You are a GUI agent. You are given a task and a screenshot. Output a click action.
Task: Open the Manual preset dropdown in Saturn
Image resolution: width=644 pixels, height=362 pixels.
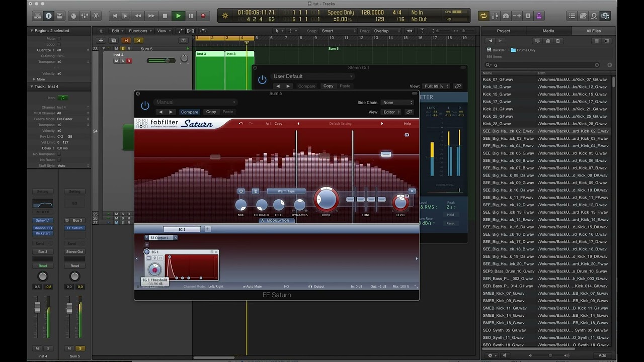[x=196, y=102]
